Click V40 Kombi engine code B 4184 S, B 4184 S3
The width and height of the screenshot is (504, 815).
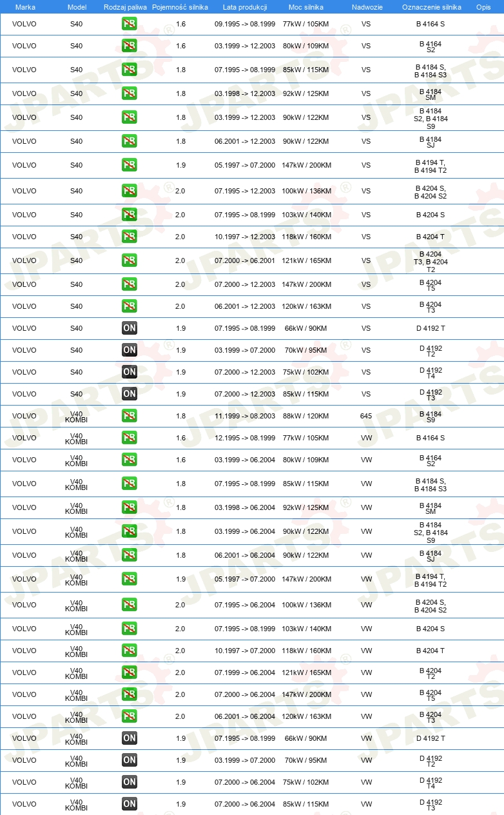(431, 484)
